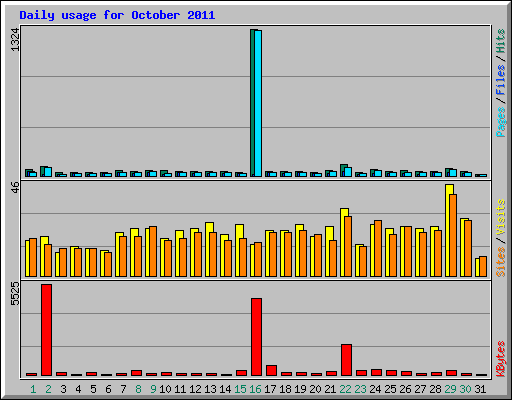Click the yellow visits bar for day 31

477,267
